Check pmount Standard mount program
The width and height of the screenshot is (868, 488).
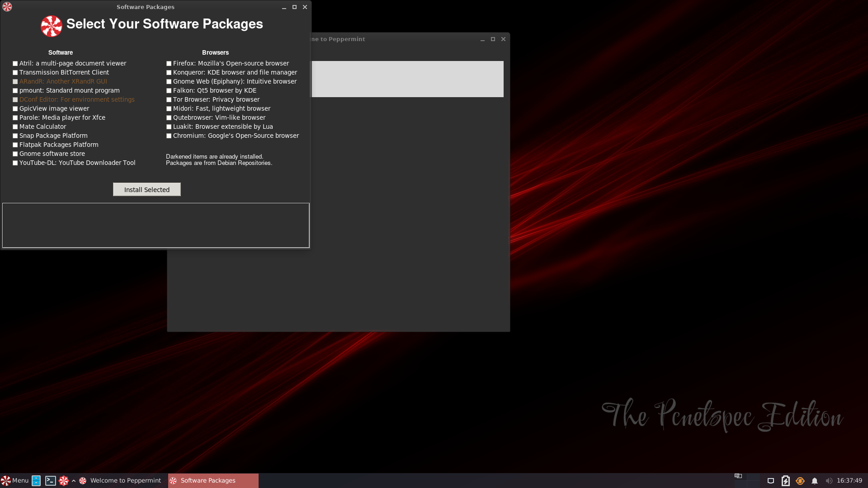coord(15,91)
